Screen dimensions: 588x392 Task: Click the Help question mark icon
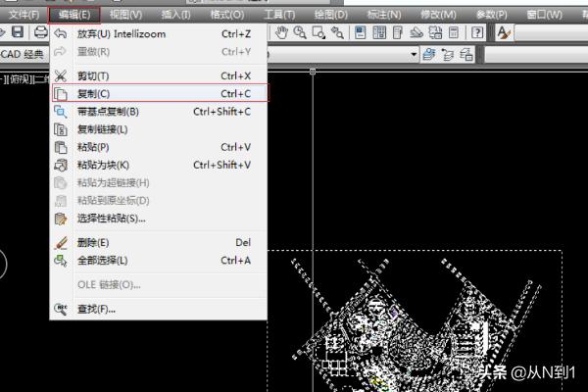click(x=477, y=33)
